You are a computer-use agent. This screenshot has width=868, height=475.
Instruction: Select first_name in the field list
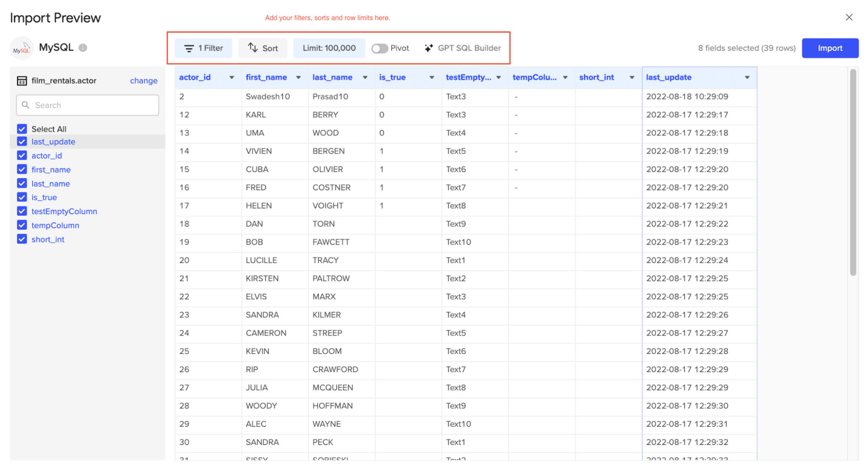point(51,170)
